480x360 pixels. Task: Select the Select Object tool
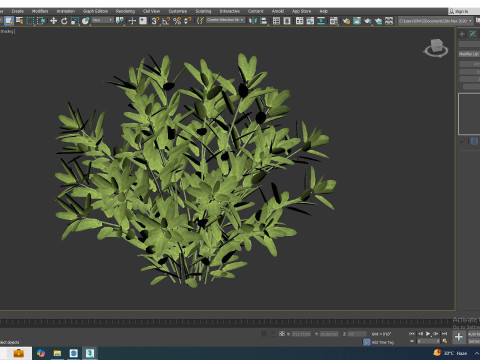click(9, 21)
